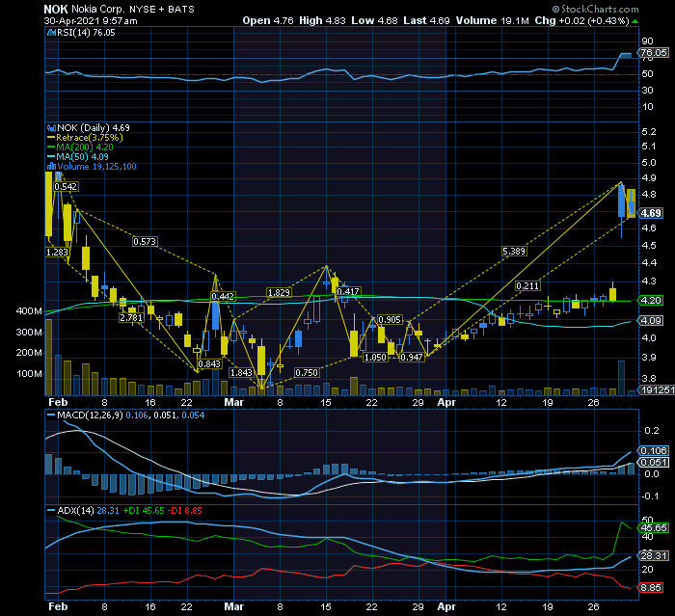Click the High 4.83 value
The height and width of the screenshot is (616, 675).
pos(322,20)
